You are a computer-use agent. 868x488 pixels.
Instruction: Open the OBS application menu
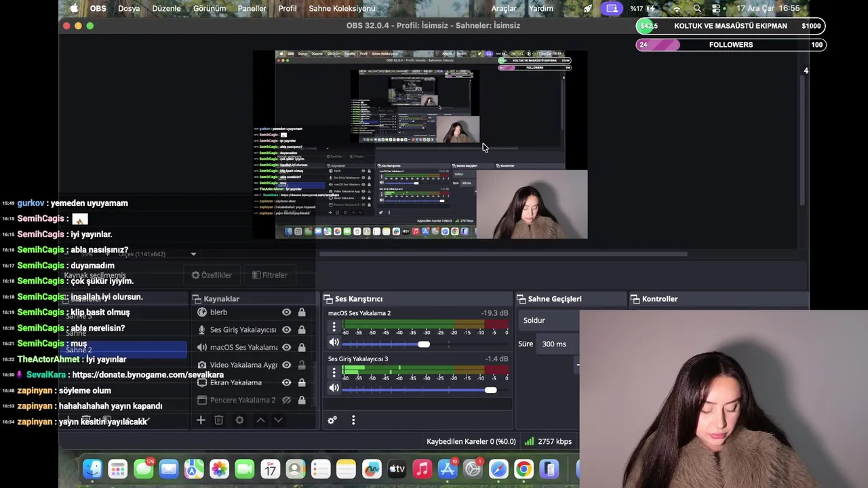(98, 9)
